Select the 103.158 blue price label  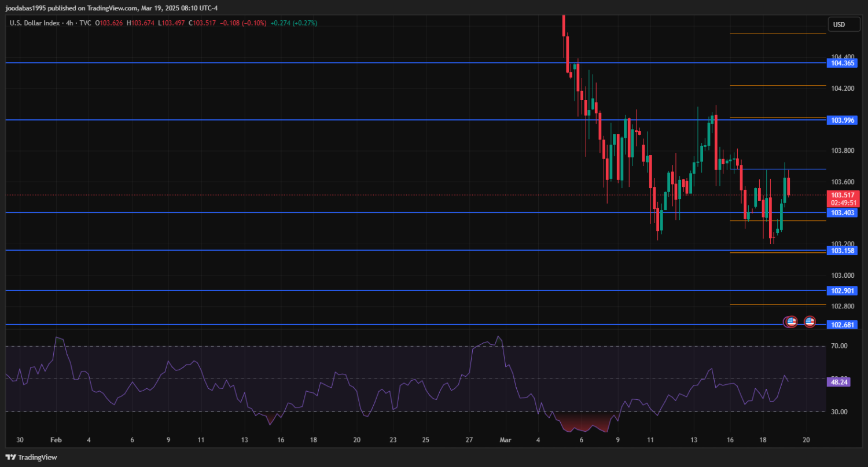click(843, 251)
